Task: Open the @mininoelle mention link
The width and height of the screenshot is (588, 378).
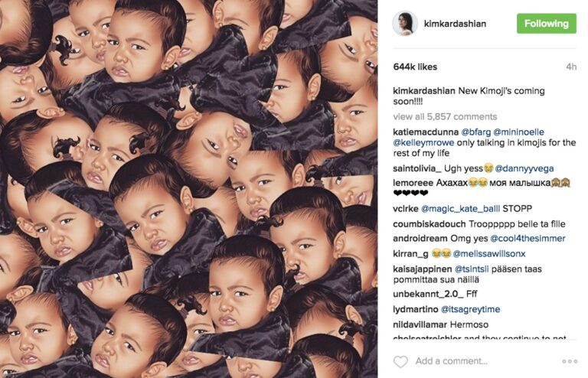Action: pyautogui.click(x=518, y=132)
